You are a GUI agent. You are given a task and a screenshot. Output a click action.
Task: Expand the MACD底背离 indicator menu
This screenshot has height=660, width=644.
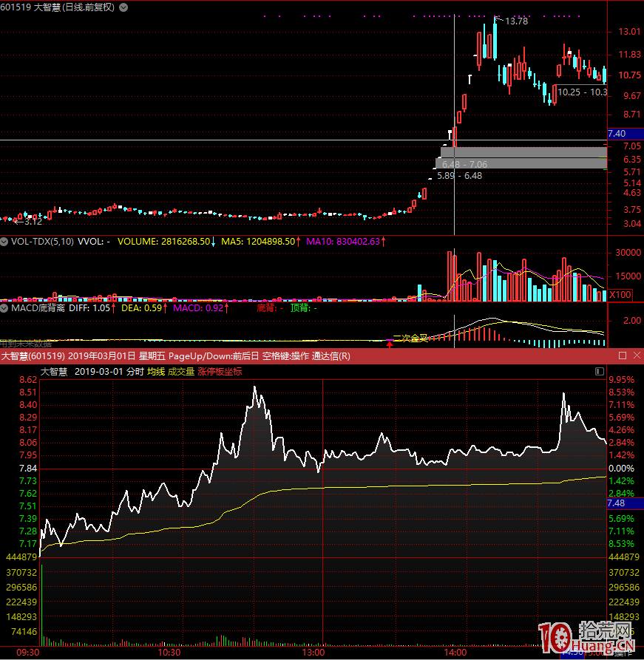[x=4, y=308]
